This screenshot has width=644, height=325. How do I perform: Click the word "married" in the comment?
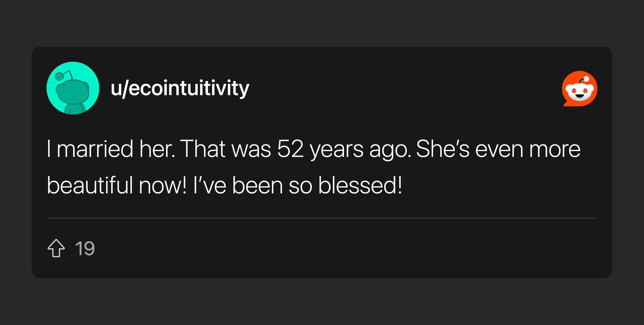click(x=95, y=149)
